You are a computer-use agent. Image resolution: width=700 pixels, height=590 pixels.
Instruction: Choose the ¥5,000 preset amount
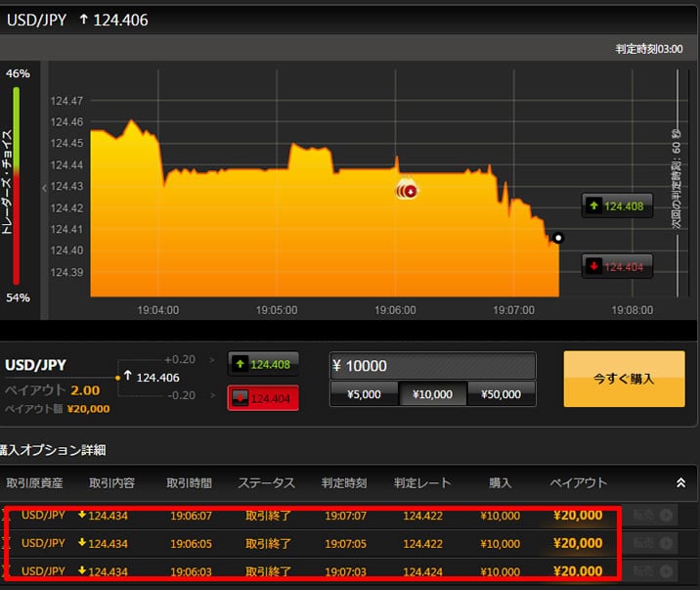(x=364, y=394)
